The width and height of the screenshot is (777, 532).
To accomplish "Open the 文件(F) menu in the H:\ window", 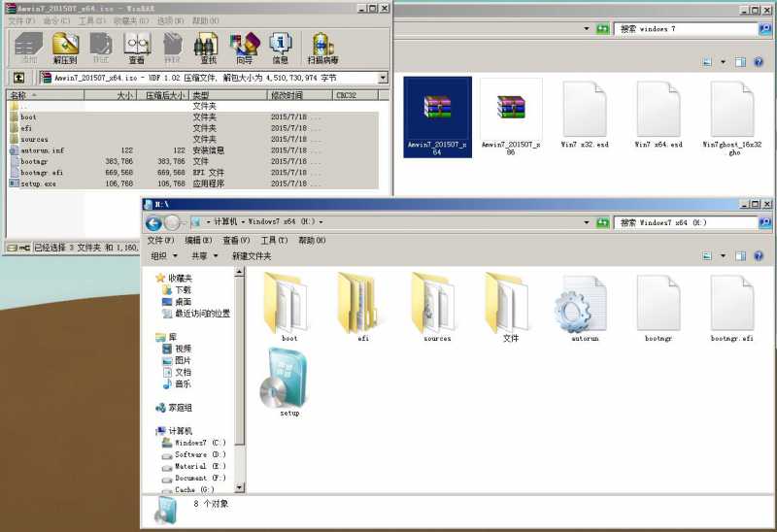I will pos(160,240).
